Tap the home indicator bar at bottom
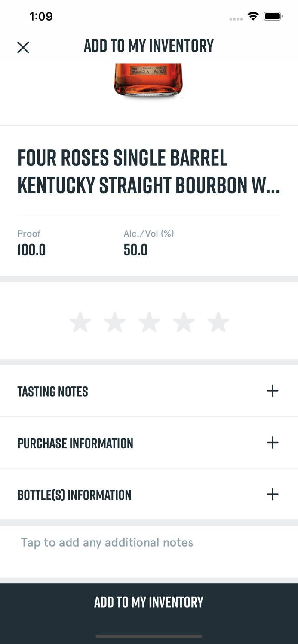This screenshot has height=644, width=298. pyautogui.click(x=149, y=637)
